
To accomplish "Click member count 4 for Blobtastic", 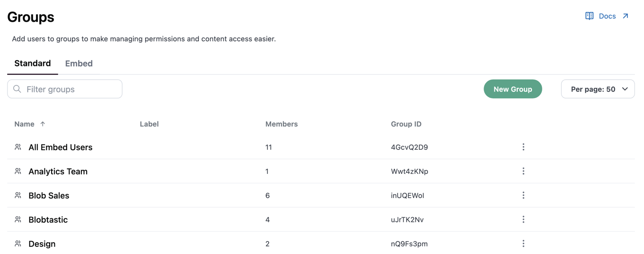I will click(x=267, y=219).
